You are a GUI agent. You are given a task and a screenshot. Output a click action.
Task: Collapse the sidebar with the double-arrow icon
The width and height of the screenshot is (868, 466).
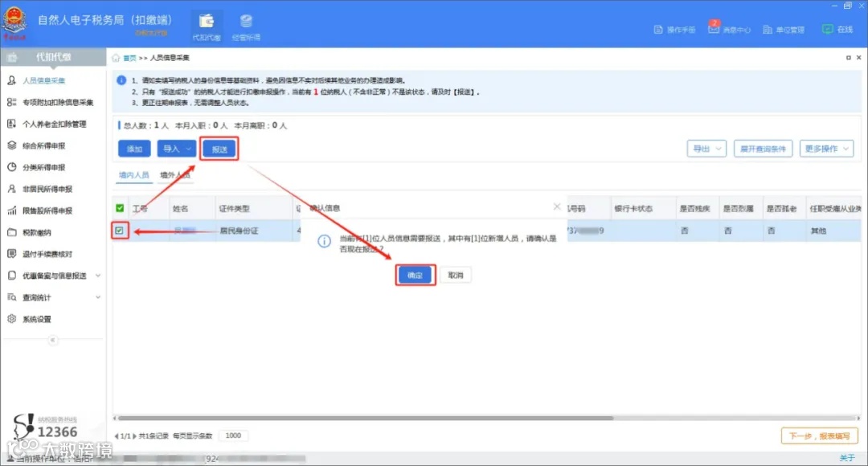tap(52, 340)
